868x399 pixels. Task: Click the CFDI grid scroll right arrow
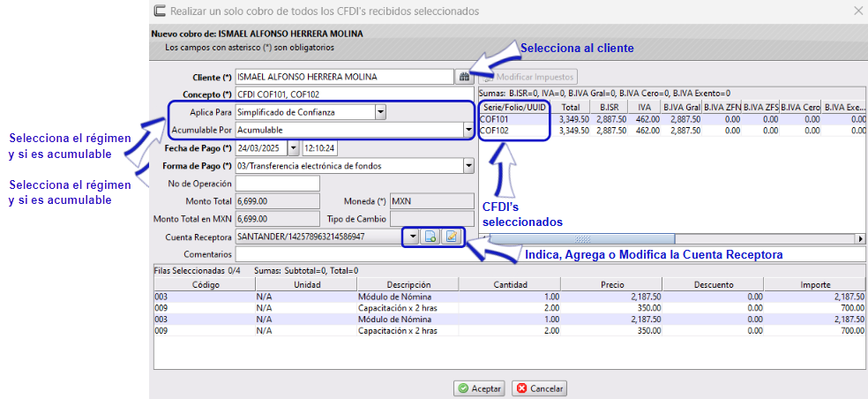(861, 239)
